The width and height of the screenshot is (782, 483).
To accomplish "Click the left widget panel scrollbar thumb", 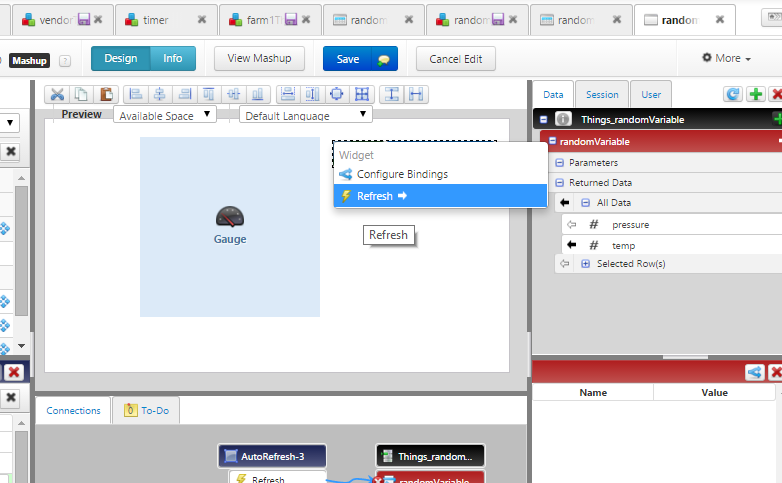I will 21,251.
